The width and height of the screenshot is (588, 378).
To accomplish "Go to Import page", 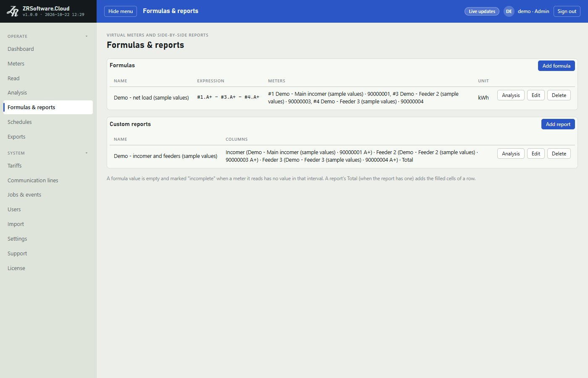I will pyautogui.click(x=48, y=224).
